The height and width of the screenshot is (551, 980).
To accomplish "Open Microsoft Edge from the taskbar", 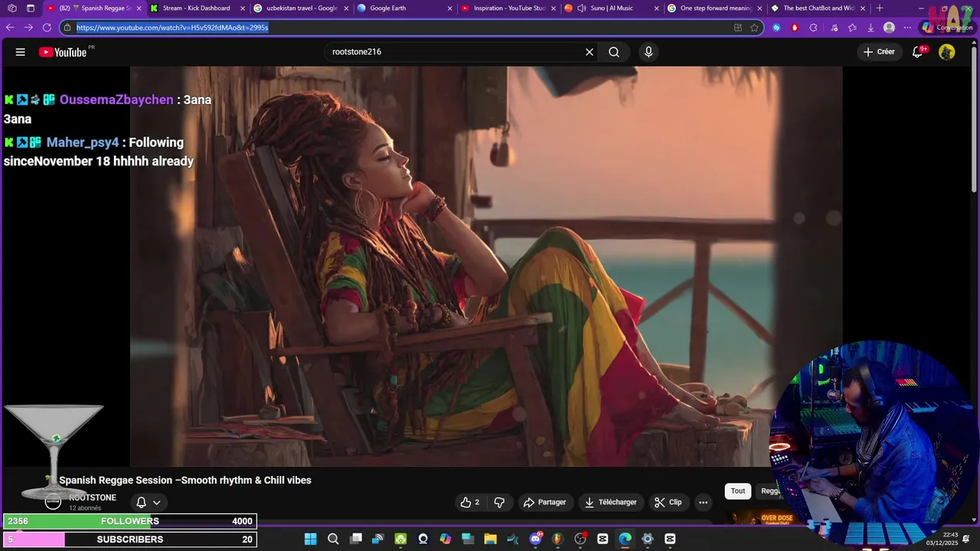I will point(626,540).
